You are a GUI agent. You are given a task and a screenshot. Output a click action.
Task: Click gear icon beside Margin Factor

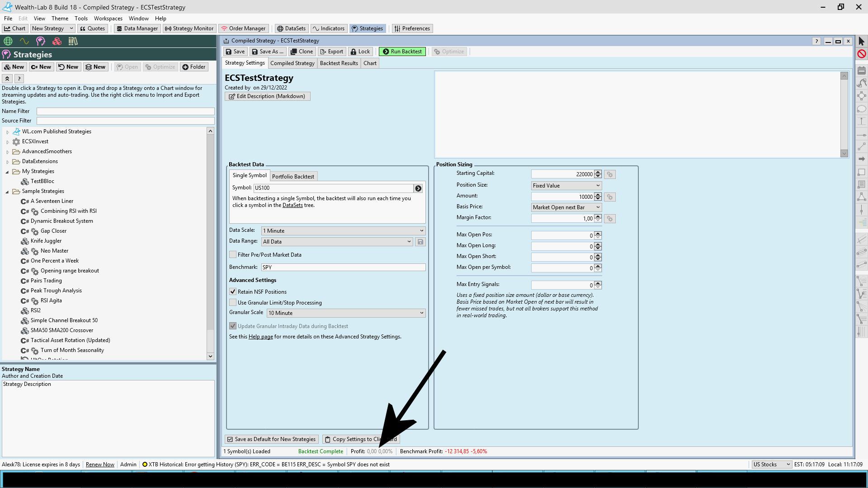(x=610, y=219)
